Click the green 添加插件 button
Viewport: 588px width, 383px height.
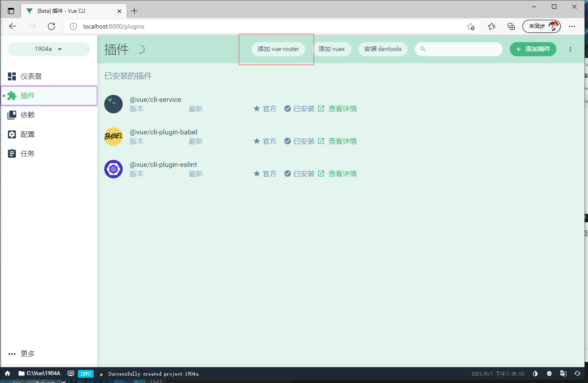tap(533, 49)
